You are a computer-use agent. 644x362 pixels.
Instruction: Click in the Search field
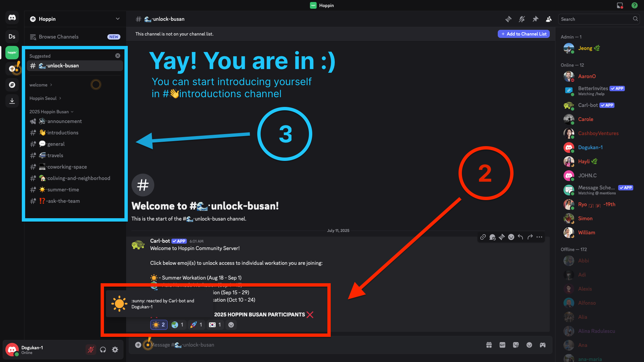click(x=598, y=19)
